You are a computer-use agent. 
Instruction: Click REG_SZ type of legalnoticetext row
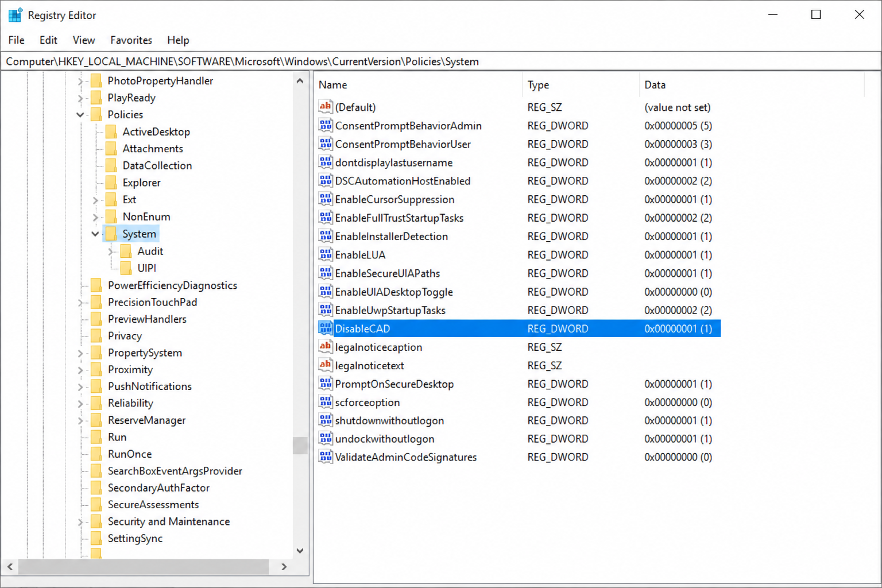tap(544, 365)
